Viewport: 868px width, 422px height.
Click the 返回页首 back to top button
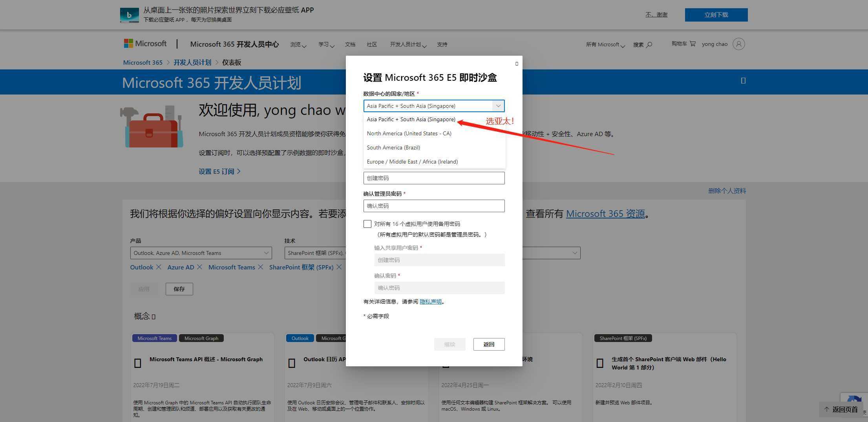(841, 409)
